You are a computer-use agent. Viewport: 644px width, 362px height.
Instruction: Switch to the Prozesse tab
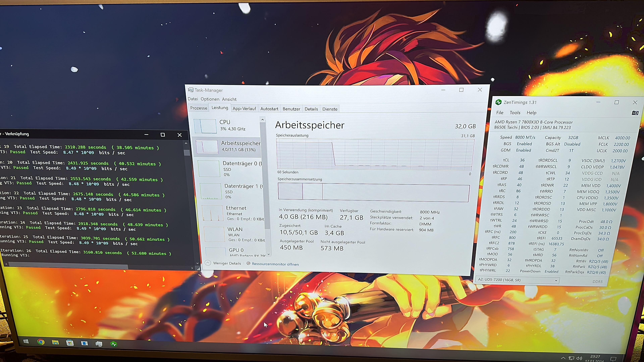tap(199, 108)
